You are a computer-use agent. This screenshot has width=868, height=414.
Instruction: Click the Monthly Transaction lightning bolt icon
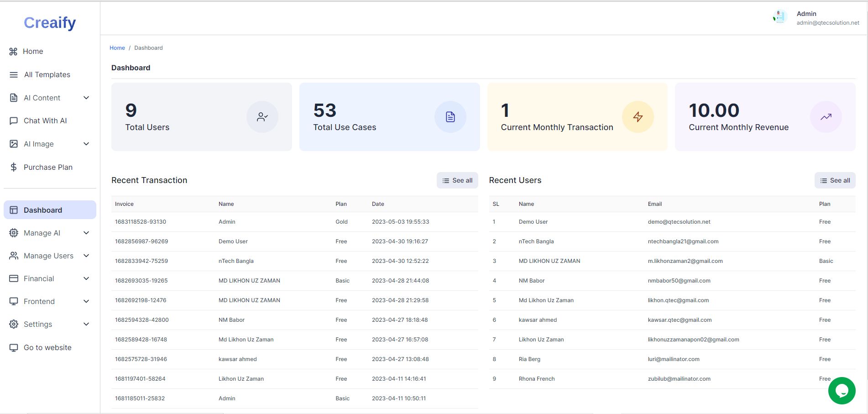click(638, 117)
